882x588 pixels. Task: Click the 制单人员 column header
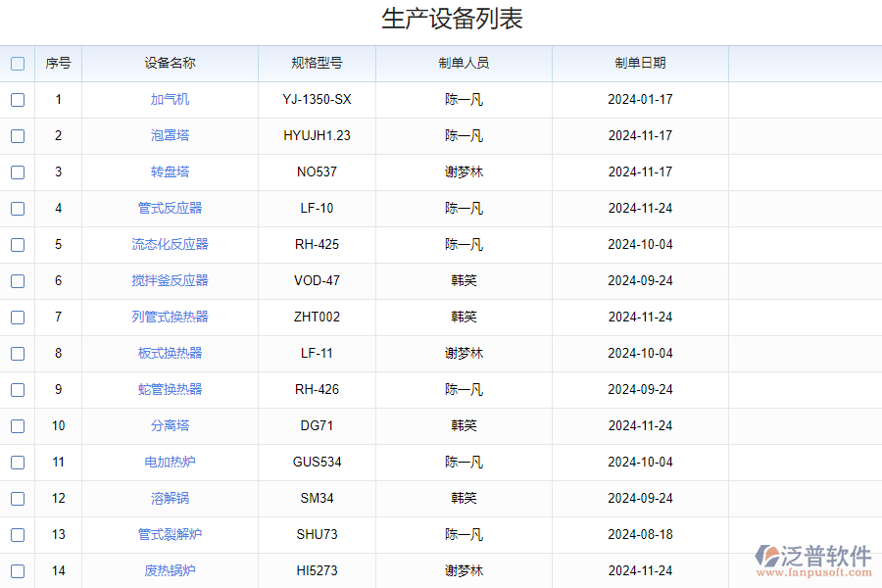pos(464,64)
